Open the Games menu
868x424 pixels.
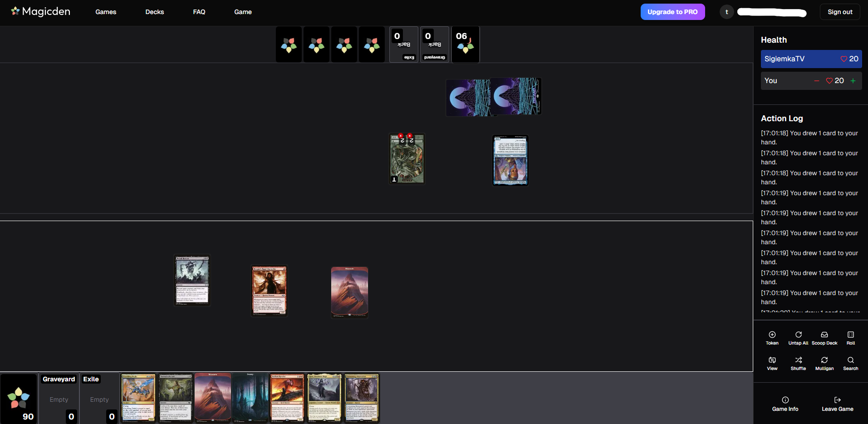(x=106, y=12)
